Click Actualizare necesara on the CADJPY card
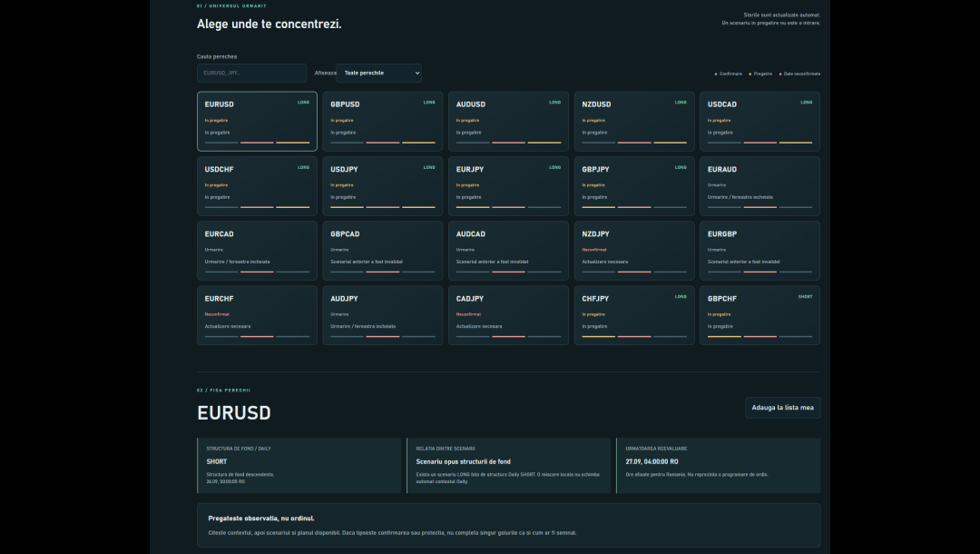This screenshot has width=980, height=554. coord(479,326)
